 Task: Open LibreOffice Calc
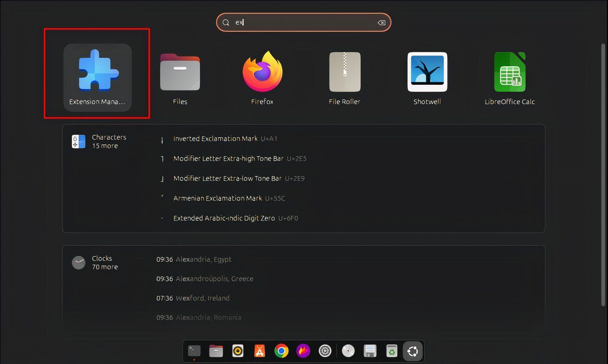point(509,72)
